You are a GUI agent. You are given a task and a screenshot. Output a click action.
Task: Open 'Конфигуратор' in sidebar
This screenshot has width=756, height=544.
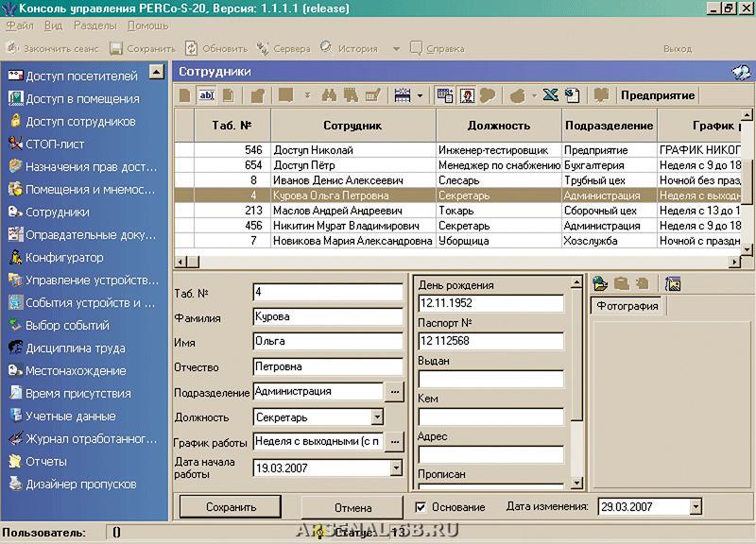coord(63,258)
